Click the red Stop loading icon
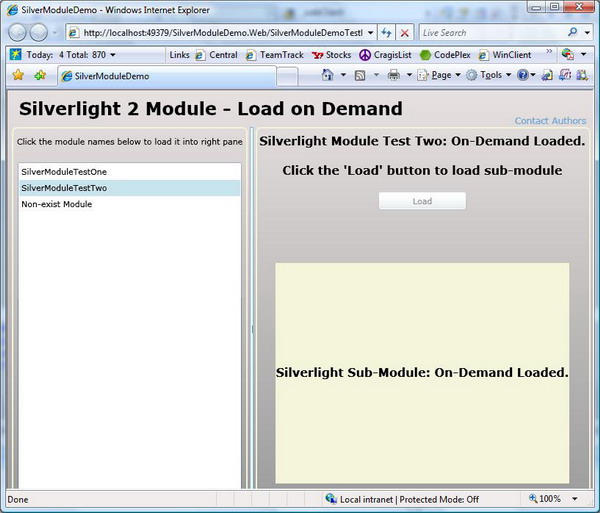This screenshot has height=513, width=600. pyautogui.click(x=404, y=33)
